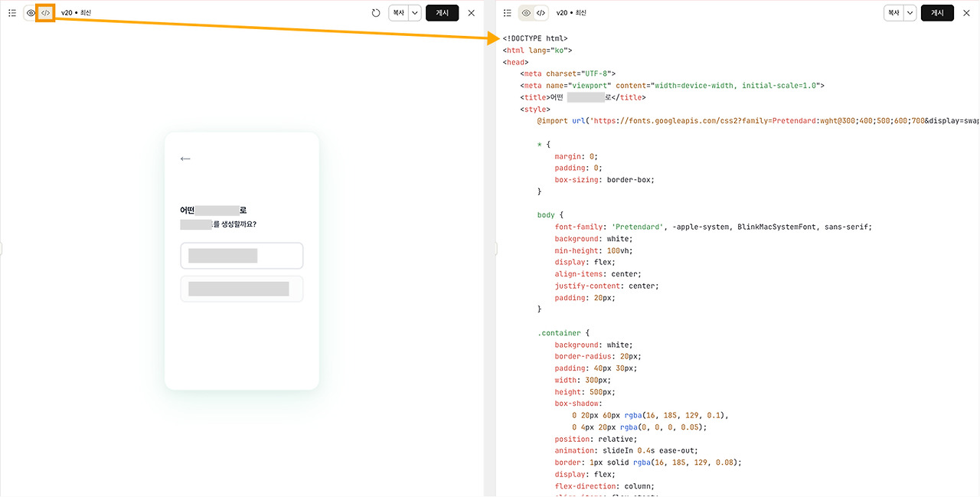Click the back arrow in the preview card
This screenshot has height=497, width=980.
(x=185, y=159)
